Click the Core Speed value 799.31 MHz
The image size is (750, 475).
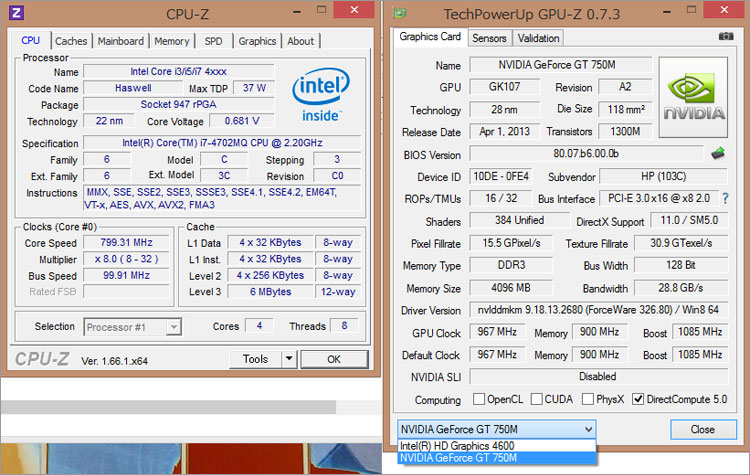click(x=126, y=243)
